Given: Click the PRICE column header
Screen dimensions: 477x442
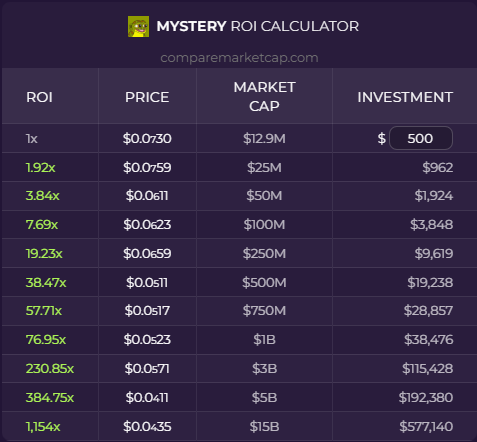Looking at the screenshot, I should [147, 97].
